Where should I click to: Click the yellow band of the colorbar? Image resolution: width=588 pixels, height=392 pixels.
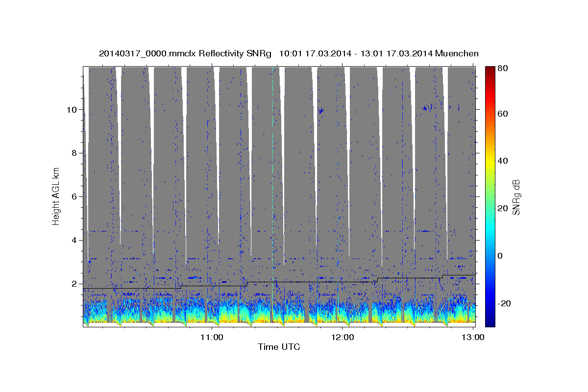click(490, 161)
